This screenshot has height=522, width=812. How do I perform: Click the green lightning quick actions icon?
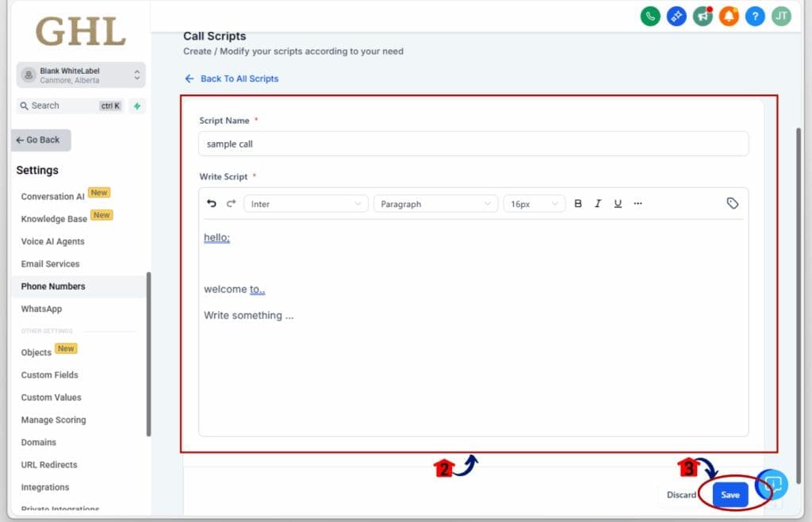click(x=137, y=106)
